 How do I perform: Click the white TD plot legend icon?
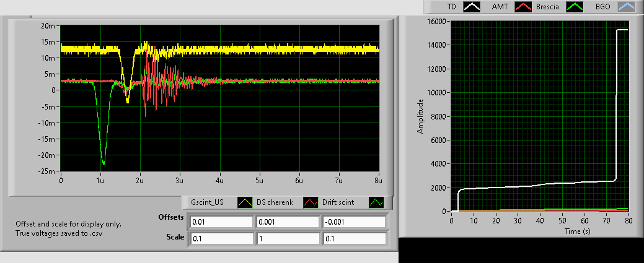pos(472,7)
